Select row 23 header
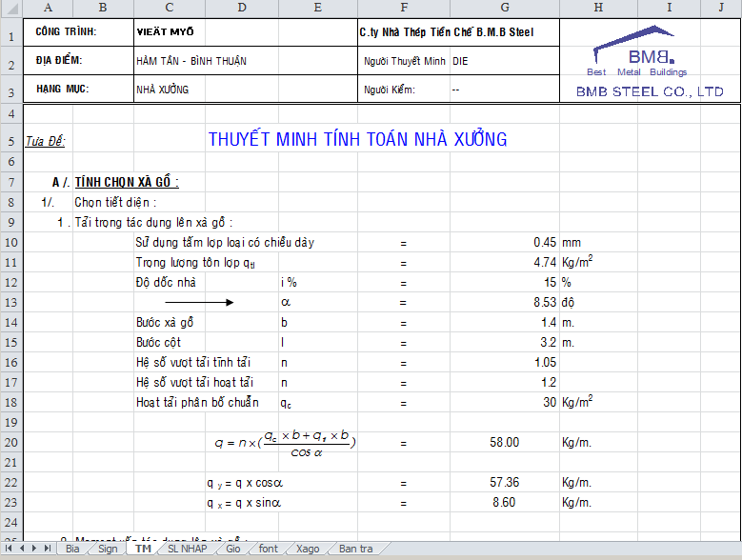 click(x=11, y=502)
